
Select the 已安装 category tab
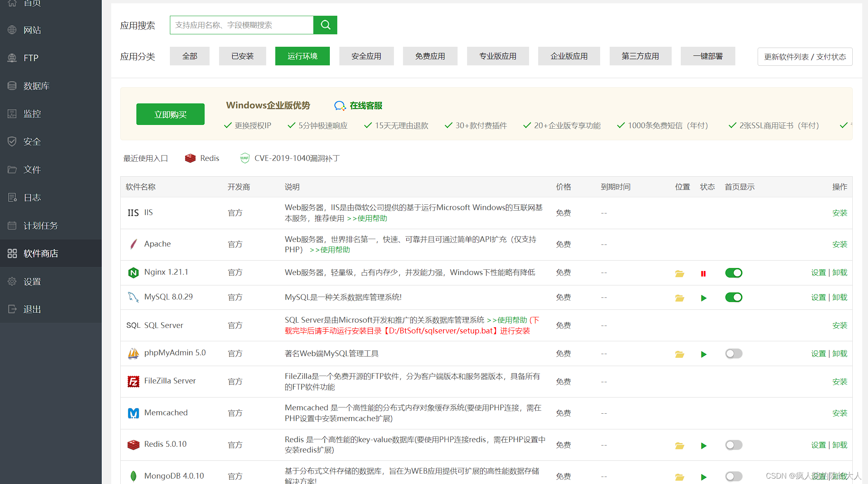pos(243,56)
